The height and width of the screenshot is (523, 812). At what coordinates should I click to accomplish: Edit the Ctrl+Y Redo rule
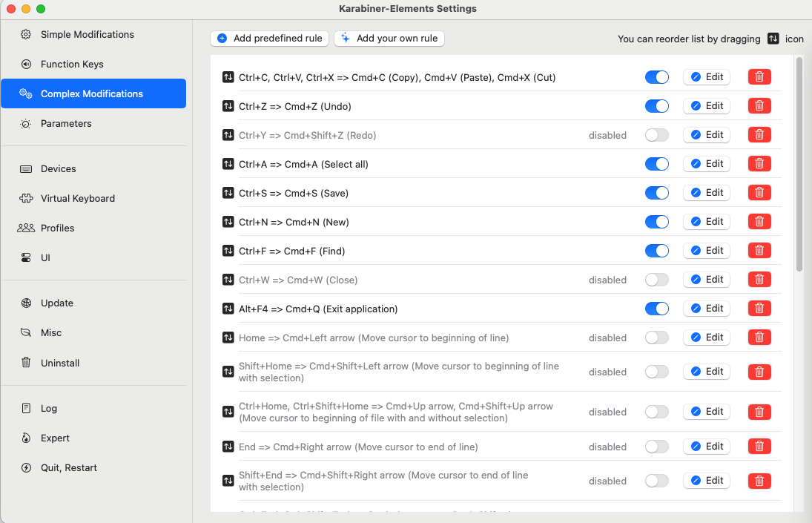707,134
